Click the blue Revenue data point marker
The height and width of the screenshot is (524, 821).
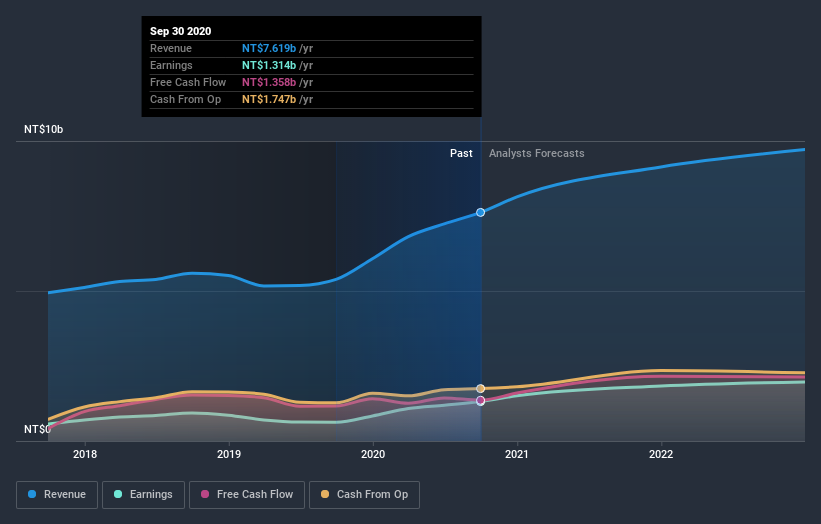tap(480, 213)
